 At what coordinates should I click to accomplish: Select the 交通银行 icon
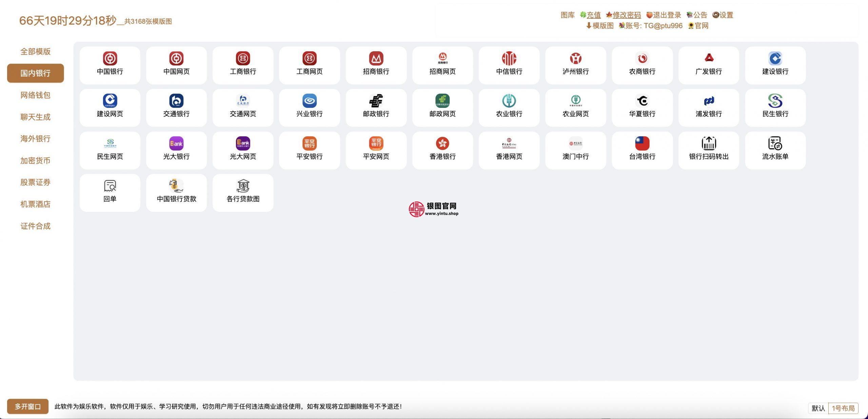point(176,101)
